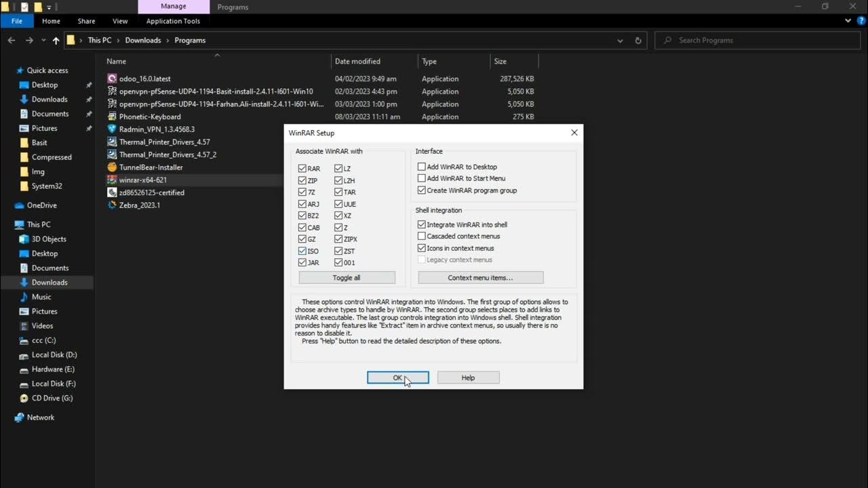
Task: Click the Radmin_VPN_1.3.4568.3 installer icon
Action: click(112, 129)
